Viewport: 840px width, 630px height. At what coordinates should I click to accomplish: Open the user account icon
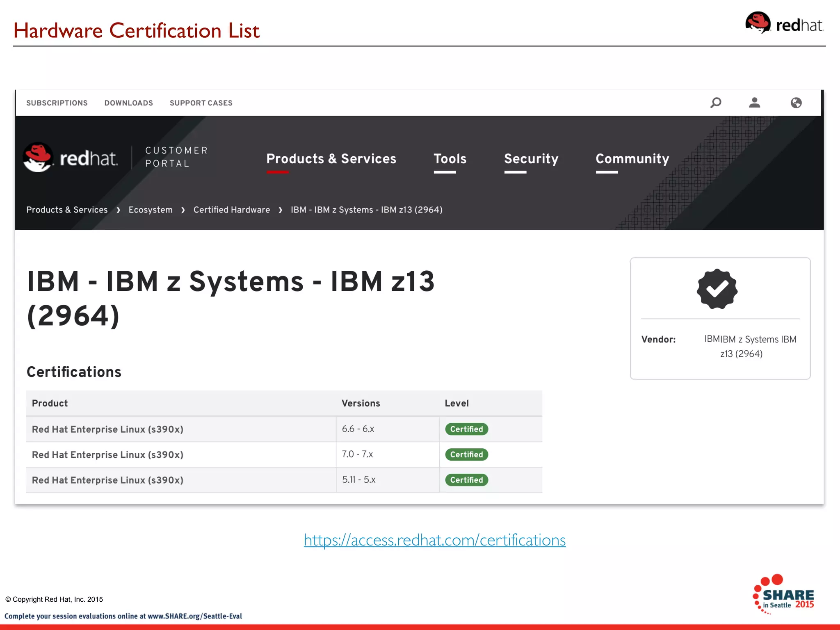(x=754, y=103)
